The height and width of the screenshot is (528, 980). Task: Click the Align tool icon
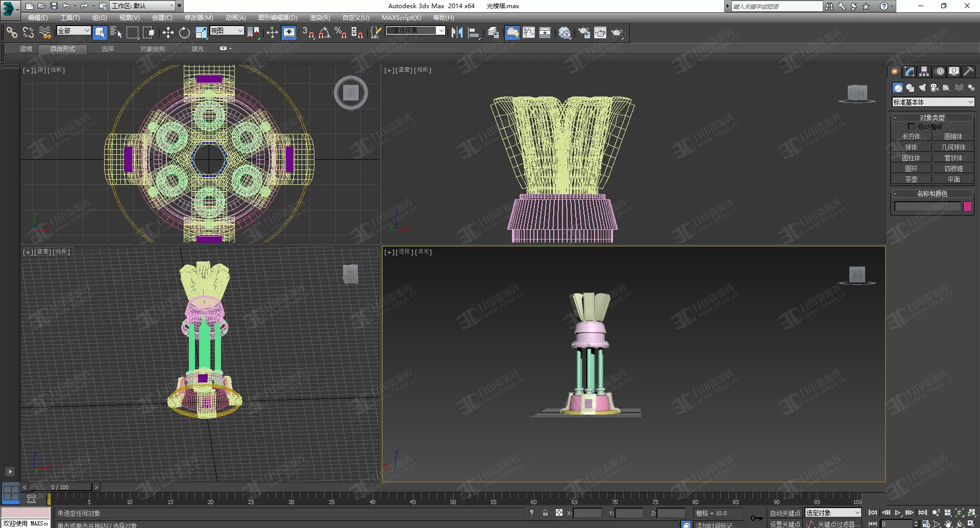click(474, 33)
